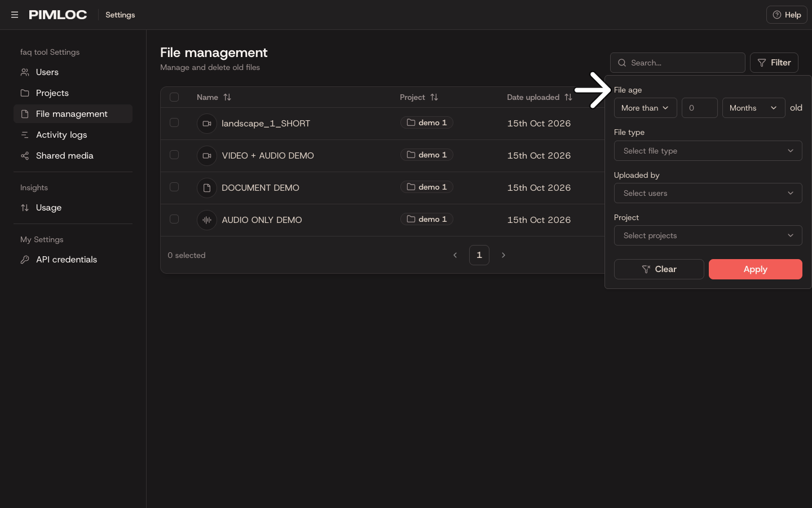Click the PIMLOC logo
The width and height of the screenshot is (812, 508).
(58, 15)
